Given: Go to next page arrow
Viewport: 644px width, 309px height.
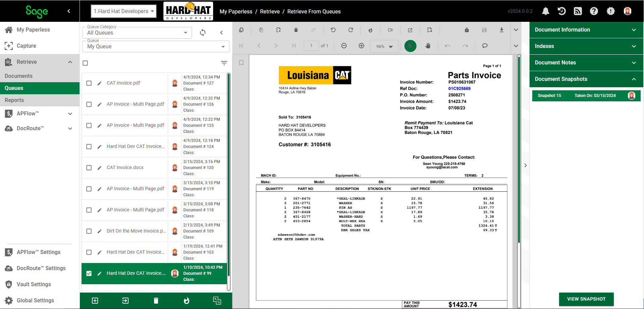Looking at the screenshot, I should tap(276, 46).
